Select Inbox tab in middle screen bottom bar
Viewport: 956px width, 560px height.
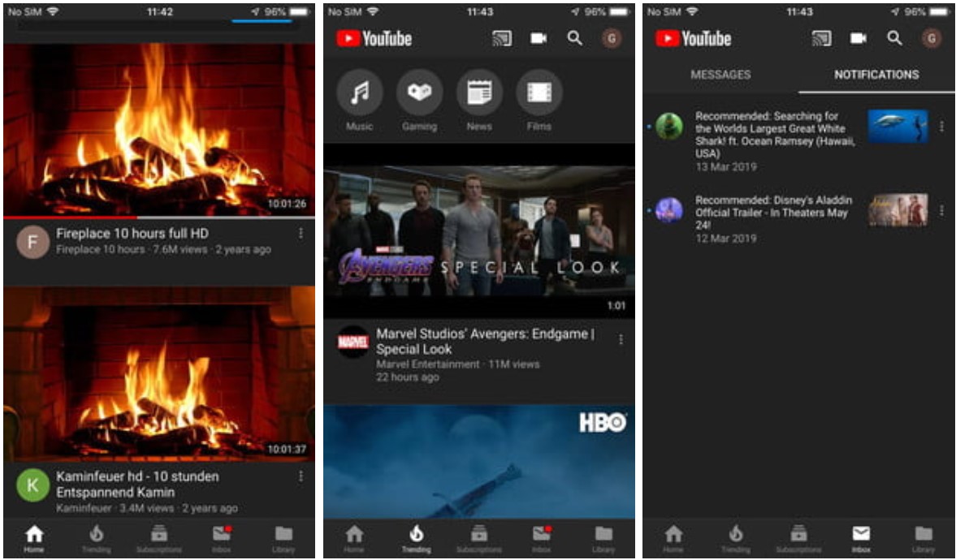pos(542,539)
